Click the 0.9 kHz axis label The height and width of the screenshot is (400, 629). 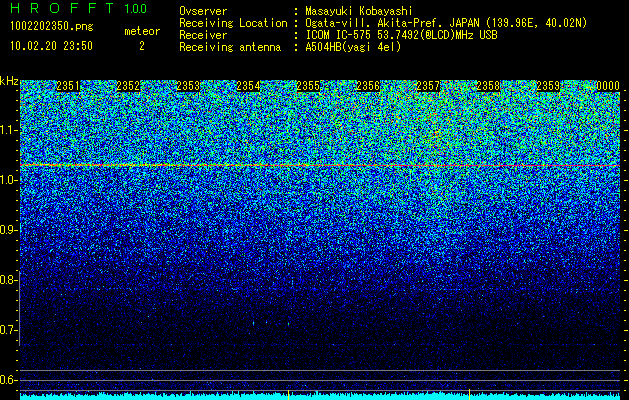pos(9,230)
